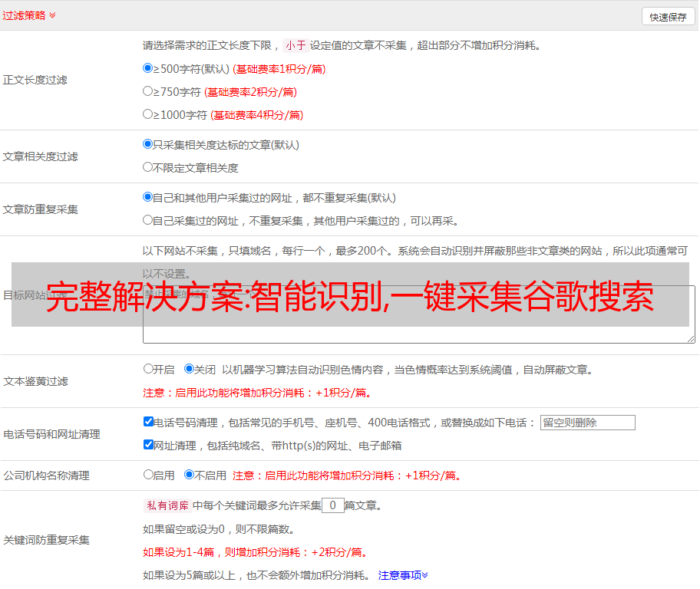Select the ≥1000字符 length option
Screen dimensions: 700x589
coord(148,114)
